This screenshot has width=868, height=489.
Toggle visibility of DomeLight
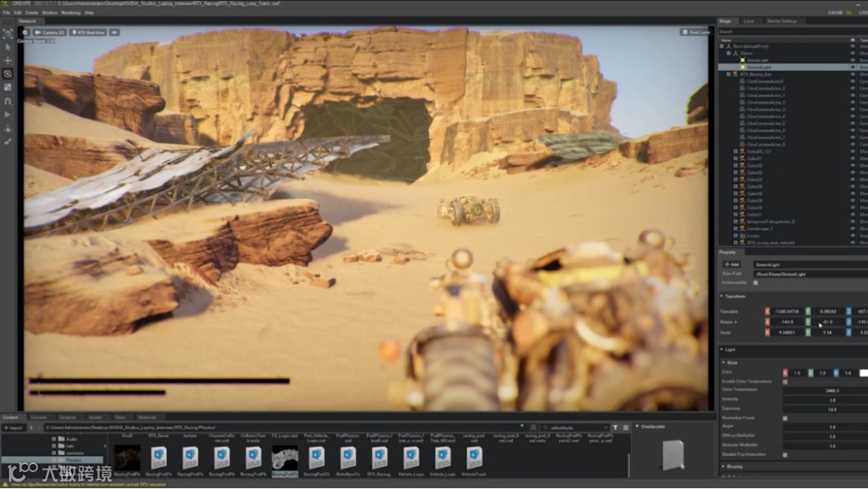point(853,60)
